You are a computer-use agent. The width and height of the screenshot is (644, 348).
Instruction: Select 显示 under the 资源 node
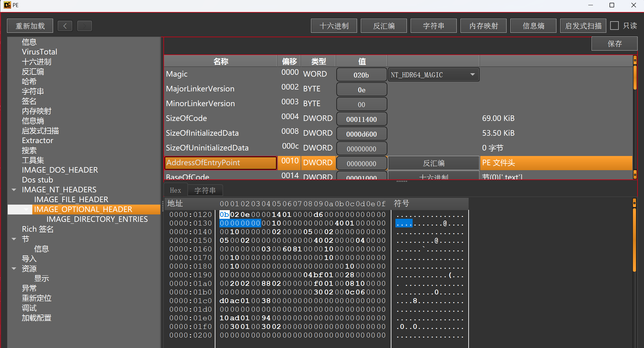point(42,278)
